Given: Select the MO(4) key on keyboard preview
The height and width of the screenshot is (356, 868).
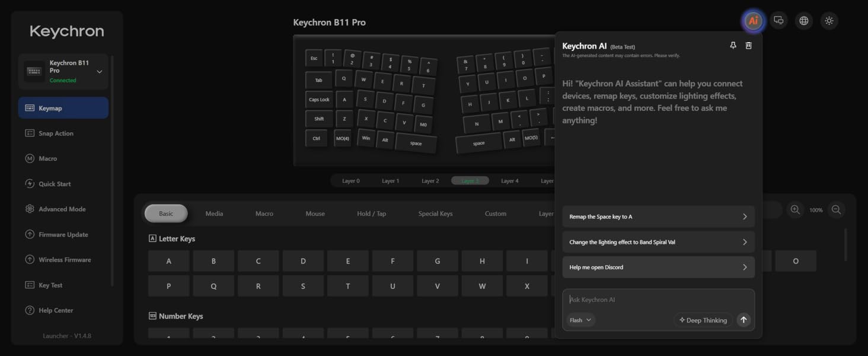Looking at the screenshot, I should pyautogui.click(x=342, y=138).
